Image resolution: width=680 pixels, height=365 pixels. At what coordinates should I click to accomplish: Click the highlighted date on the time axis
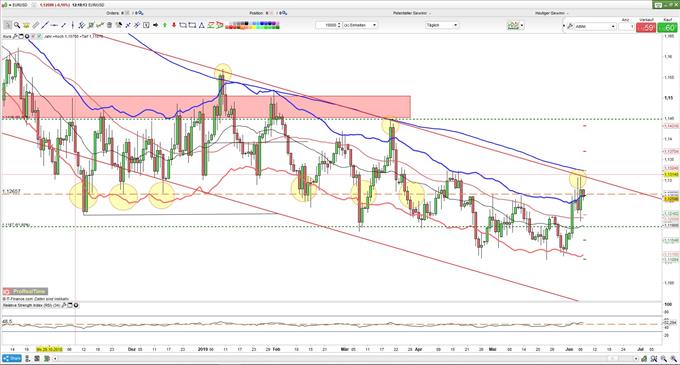click(49, 349)
